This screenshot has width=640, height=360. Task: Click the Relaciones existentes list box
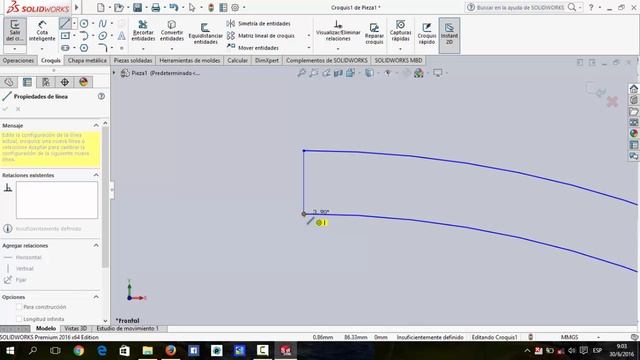click(x=57, y=200)
